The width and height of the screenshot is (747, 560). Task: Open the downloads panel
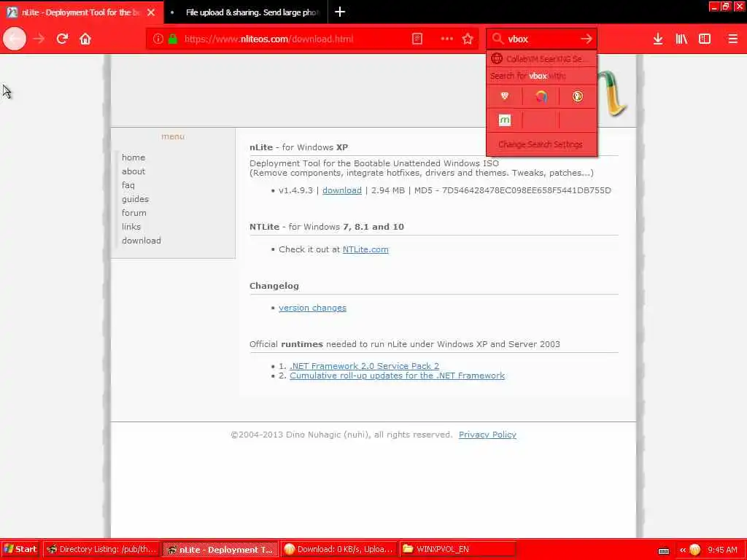(x=658, y=39)
